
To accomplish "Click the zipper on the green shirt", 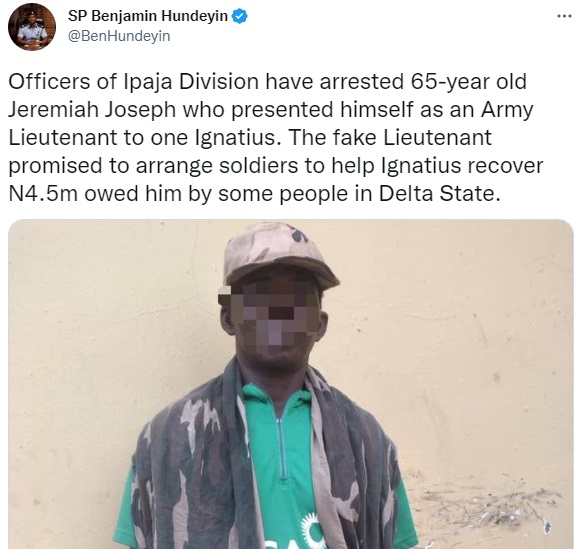I will coord(281,446).
